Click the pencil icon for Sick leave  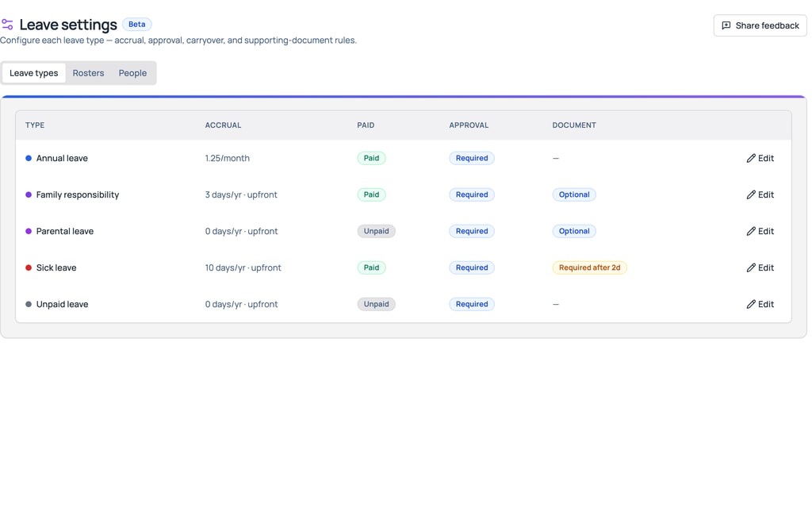click(751, 268)
